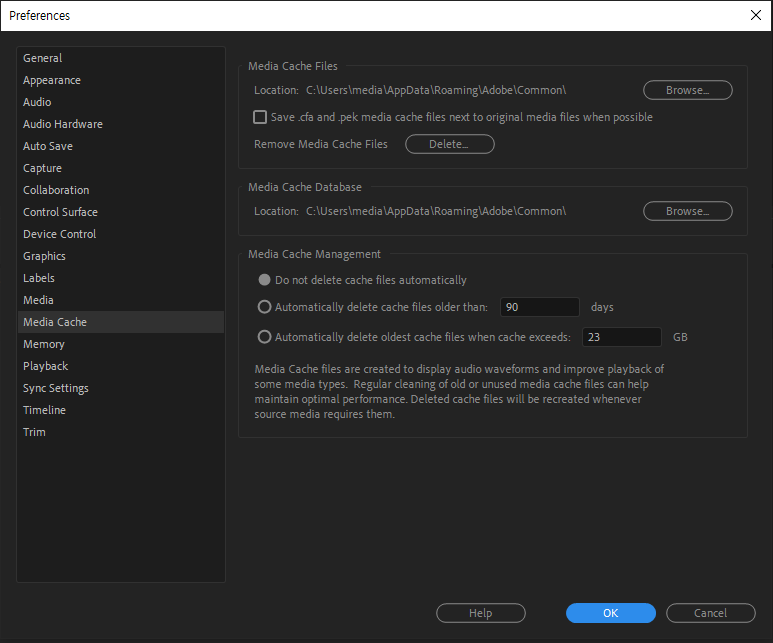Click the days field showing 90

tap(540, 307)
